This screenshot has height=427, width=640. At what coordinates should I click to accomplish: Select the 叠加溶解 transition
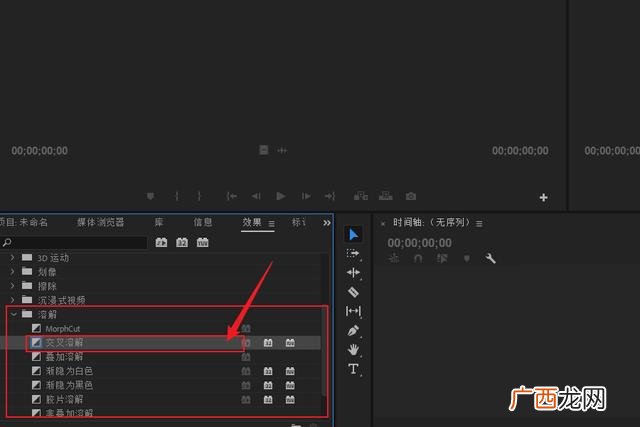[64, 357]
